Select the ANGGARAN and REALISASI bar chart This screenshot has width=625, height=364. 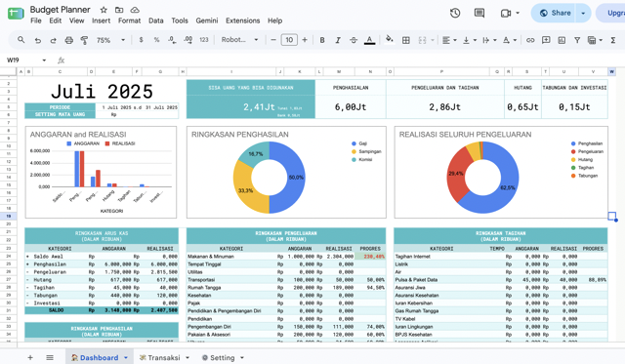[101, 172]
